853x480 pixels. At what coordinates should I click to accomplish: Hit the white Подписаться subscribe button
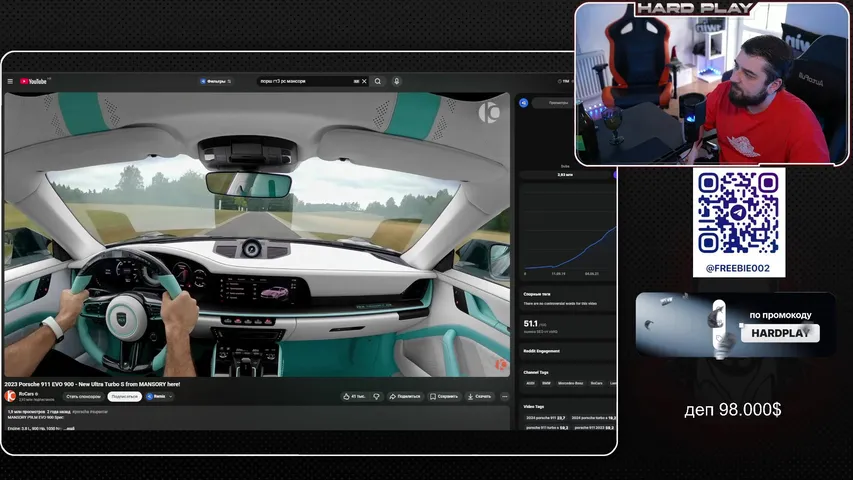[125, 396]
